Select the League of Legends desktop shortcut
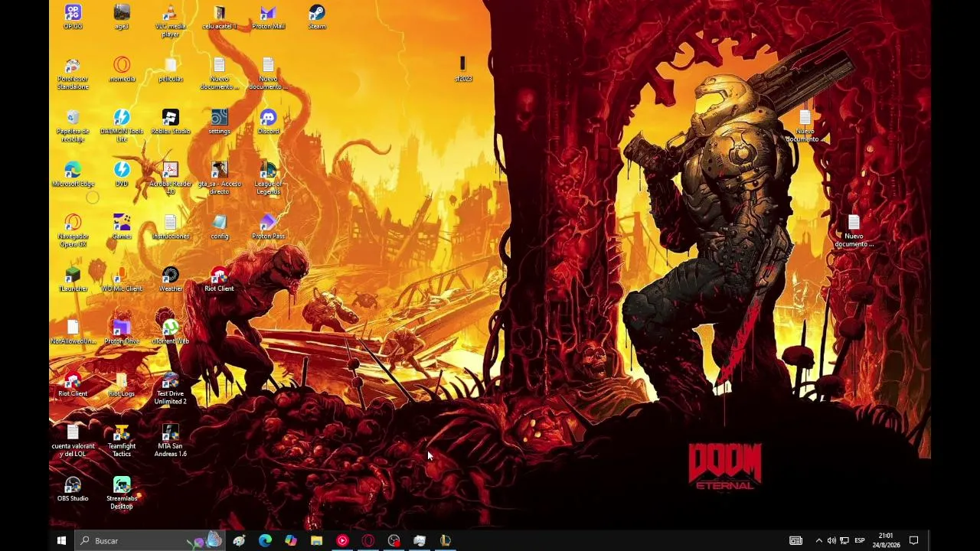Screen dimensions: 980x551 [x=268, y=178]
